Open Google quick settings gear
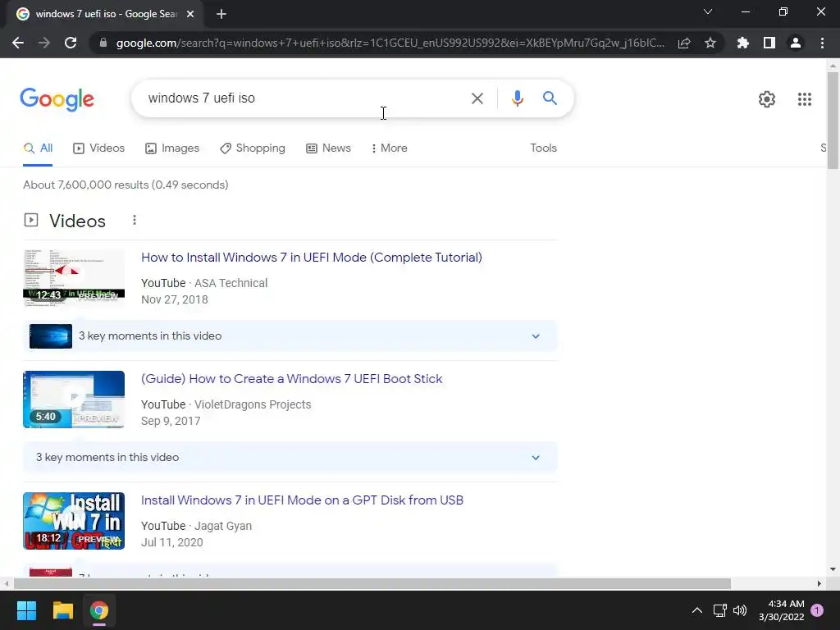 click(x=767, y=99)
